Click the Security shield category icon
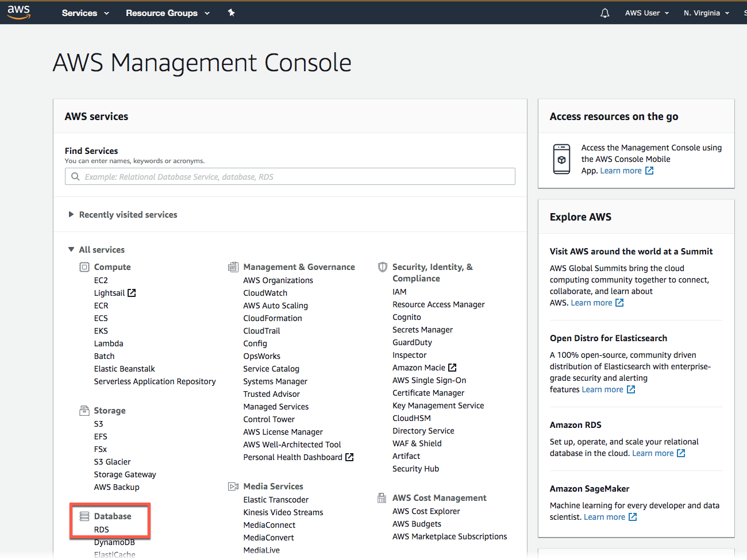 click(x=383, y=267)
